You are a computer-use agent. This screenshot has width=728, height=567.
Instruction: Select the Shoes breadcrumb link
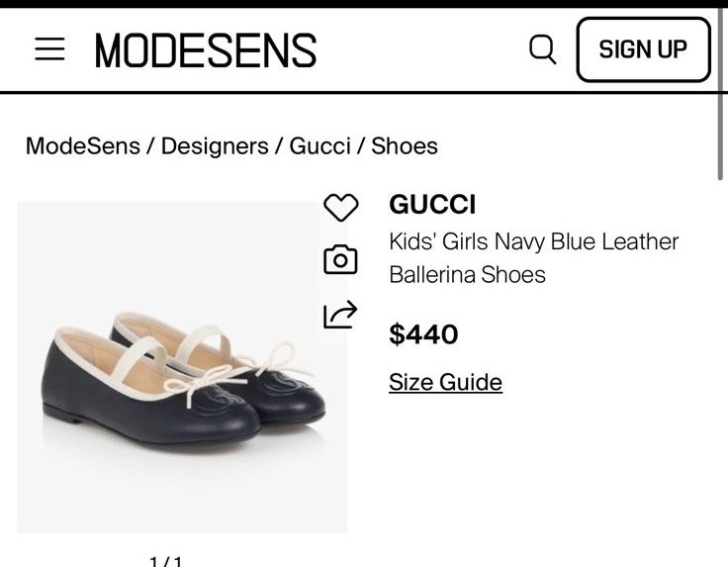coord(405,146)
